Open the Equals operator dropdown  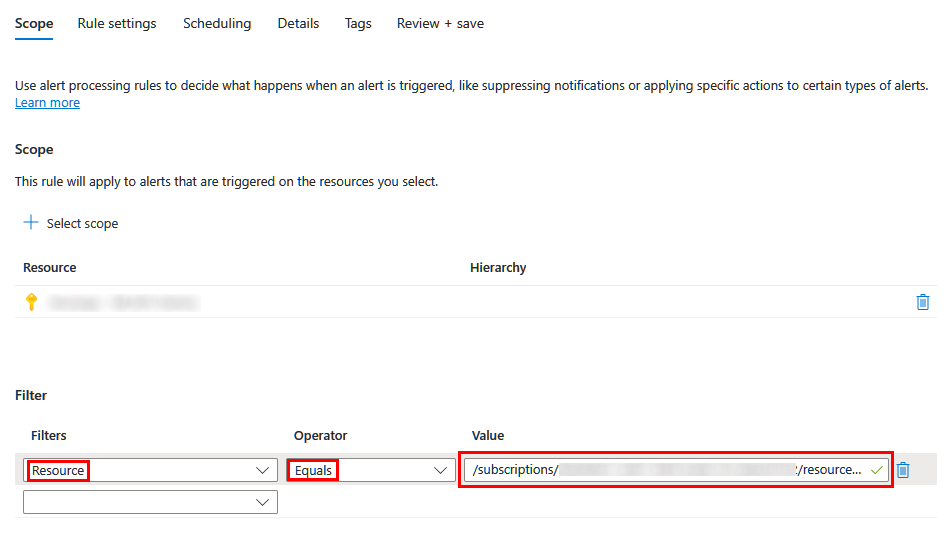440,470
